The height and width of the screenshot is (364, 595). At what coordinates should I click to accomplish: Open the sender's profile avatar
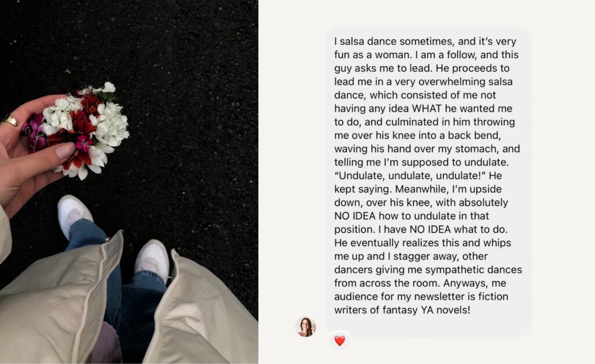(x=305, y=327)
